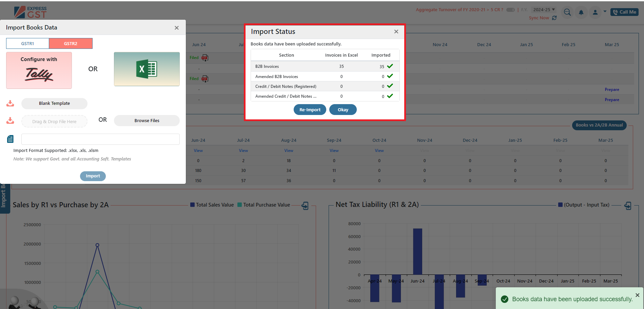Click the Jun-24 bar in Net Tax Liability chart
This screenshot has width=644, height=309.
[x=417, y=251]
